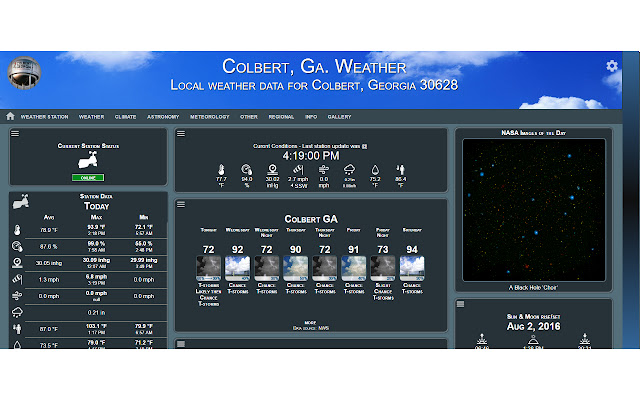Click the rain cloud icon in current conditions
The height and width of the screenshot is (400, 640).
point(349,169)
